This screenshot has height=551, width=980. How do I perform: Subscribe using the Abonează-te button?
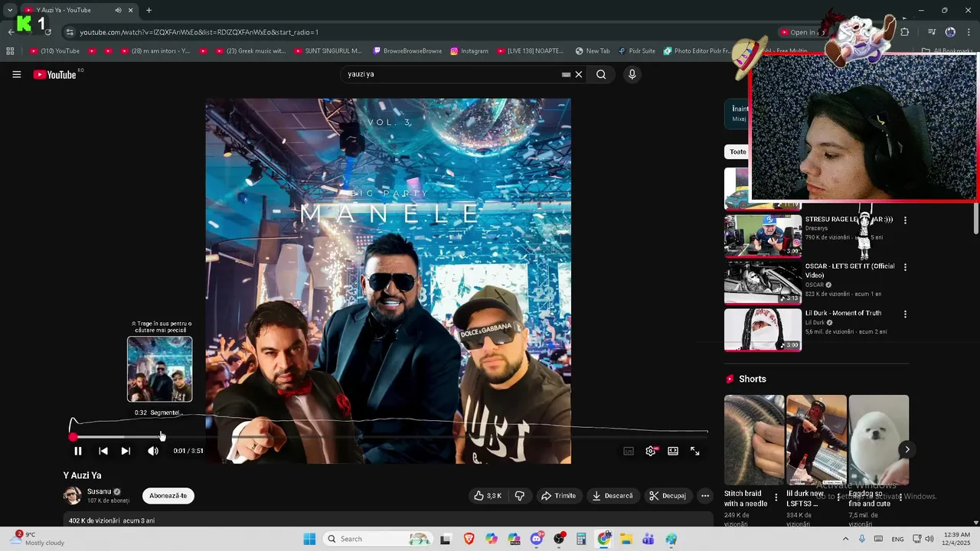coord(168,496)
